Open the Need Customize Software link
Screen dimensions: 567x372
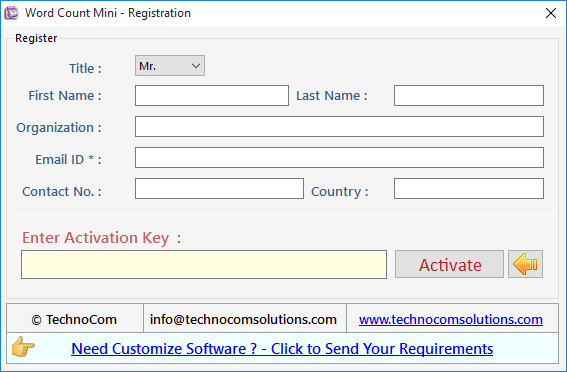(x=282, y=349)
